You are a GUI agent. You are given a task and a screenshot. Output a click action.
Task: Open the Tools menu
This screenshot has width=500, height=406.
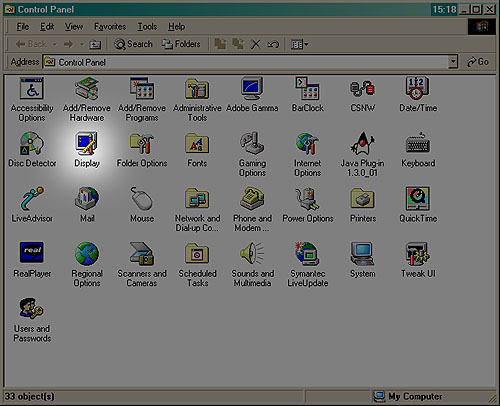pos(147,26)
